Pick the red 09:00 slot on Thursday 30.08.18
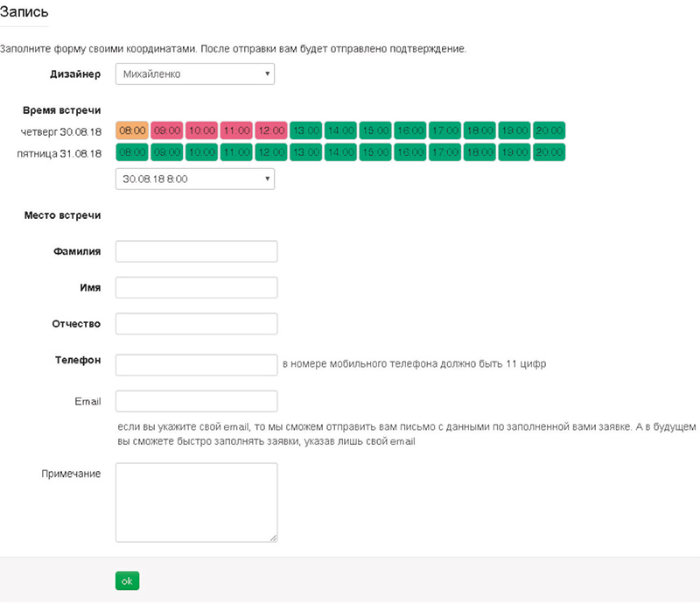The width and height of the screenshot is (700, 612). [x=167, y=130]
